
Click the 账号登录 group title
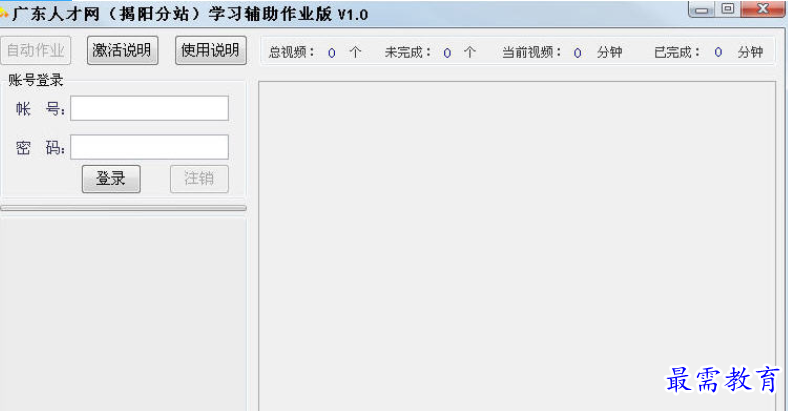[x=35, y=80]
